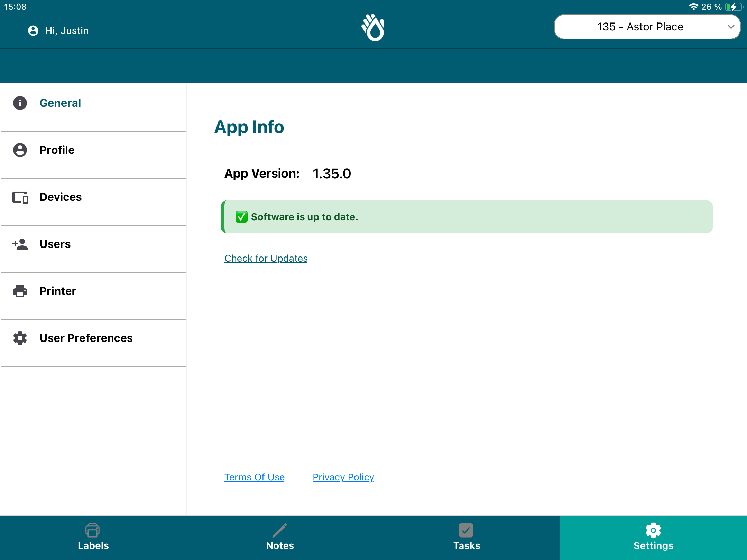Click the Labels icon in the bottom bar

pyautogui.click(x=93, y=530)
